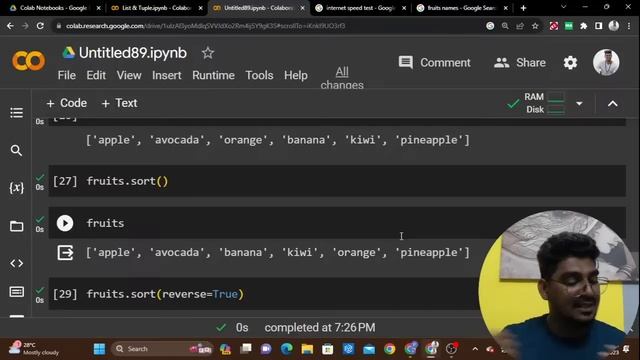The height and width of the screenshot is (360, 640).
Task: Show hidden system tray icons
Action: coord(475,349)
